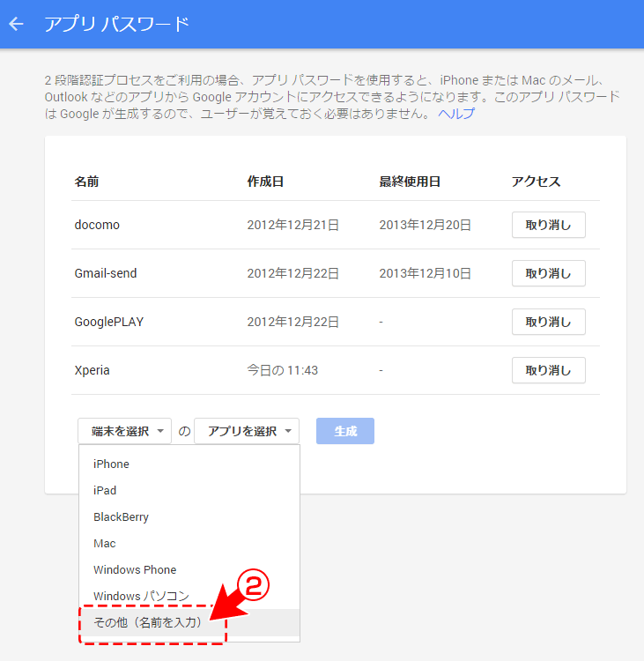Select その他（名前を入力）option
644x661 pixels.
189,622
